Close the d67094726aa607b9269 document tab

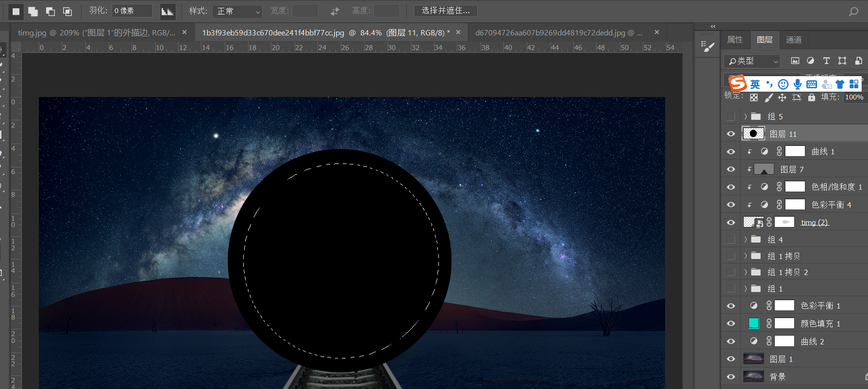657,32
